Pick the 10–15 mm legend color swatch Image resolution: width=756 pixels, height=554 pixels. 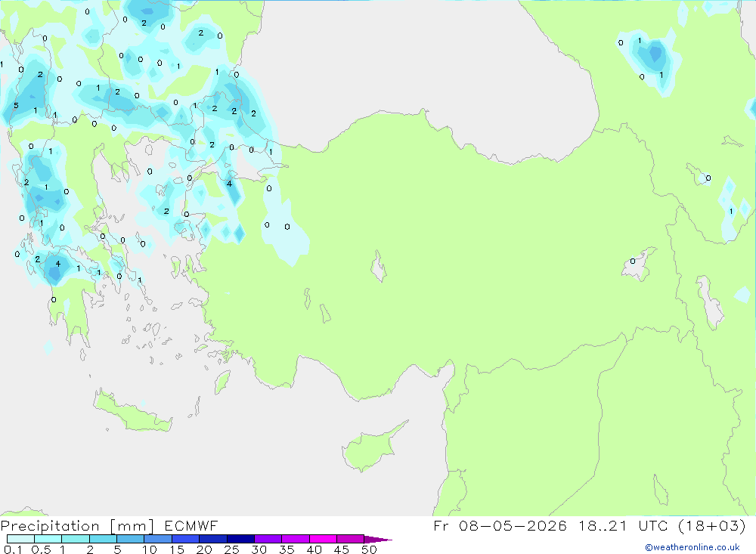158,539
